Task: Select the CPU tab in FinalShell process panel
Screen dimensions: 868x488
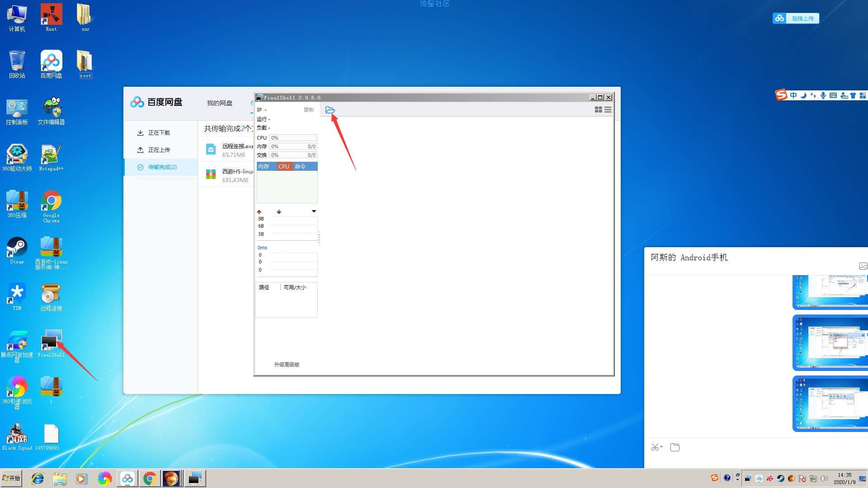Action: pyautogui.click(x=284, y=167)
